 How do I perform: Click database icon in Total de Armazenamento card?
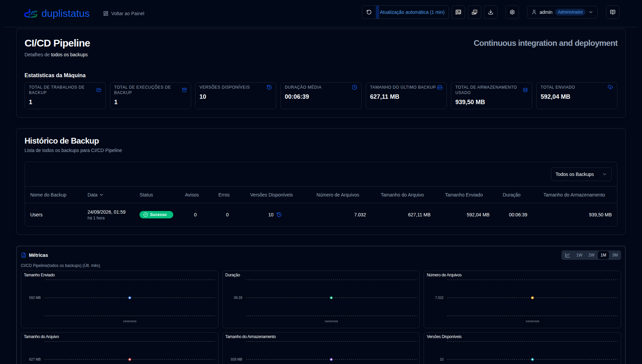[525, 90]
